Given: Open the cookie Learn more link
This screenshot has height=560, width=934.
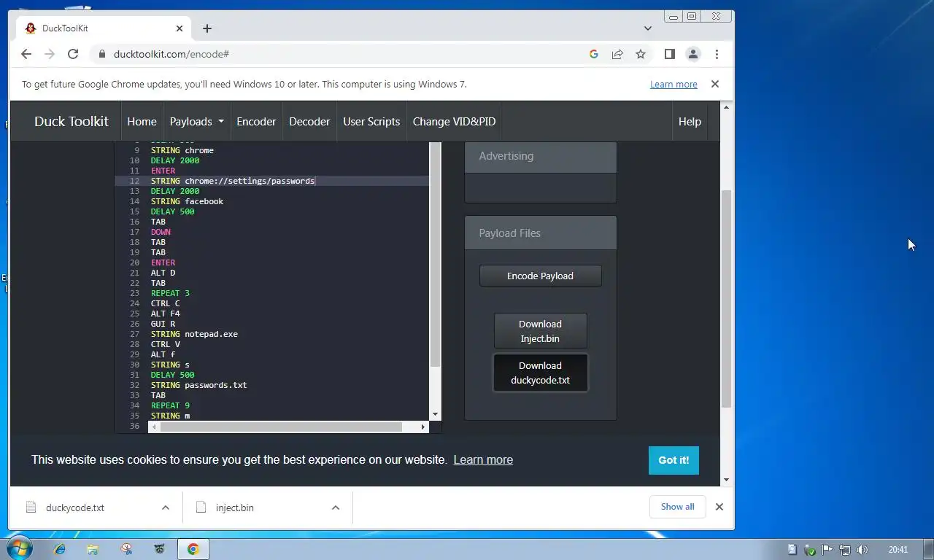Looking at the screenshot, I should pos(483,460).
